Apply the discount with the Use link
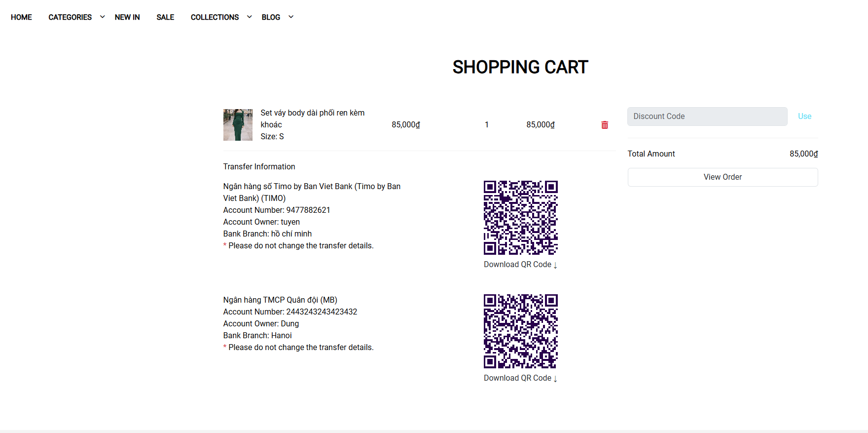 804,117
